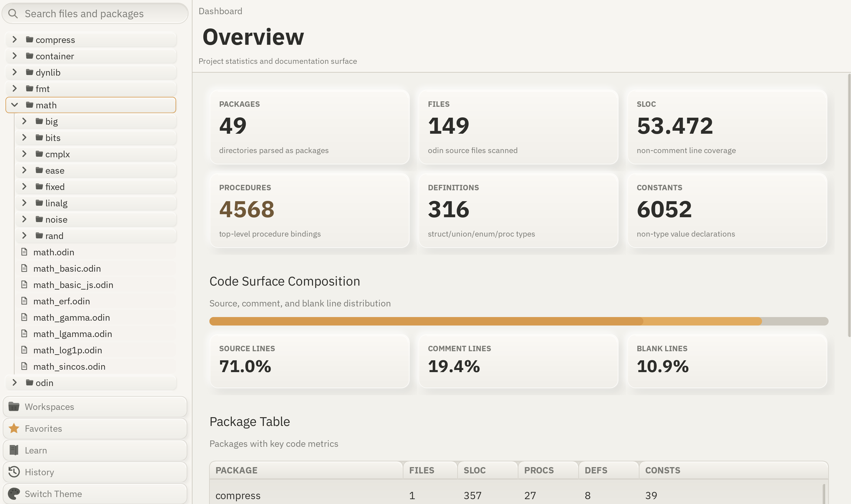Expand the container folder chevron

click(15, 56)
